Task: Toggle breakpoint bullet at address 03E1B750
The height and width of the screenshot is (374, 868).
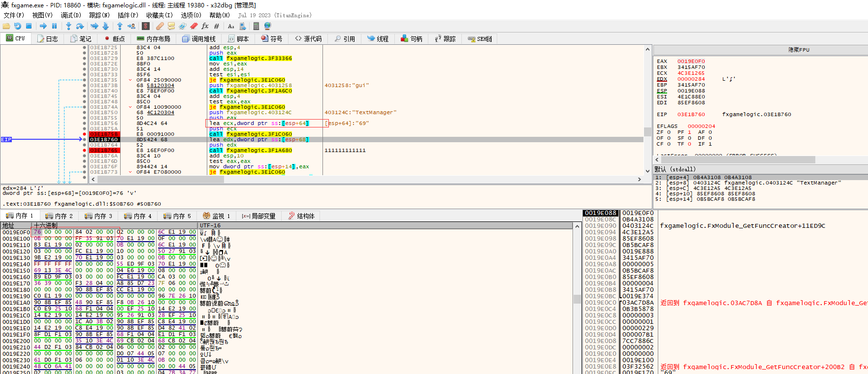Action: [85, 113]
